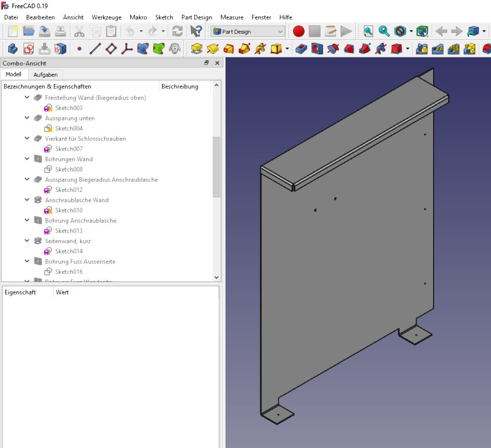The width and height of the screenshot is (491, 448).
Task: Click the Fit all view icon
Action: [368, 31]
